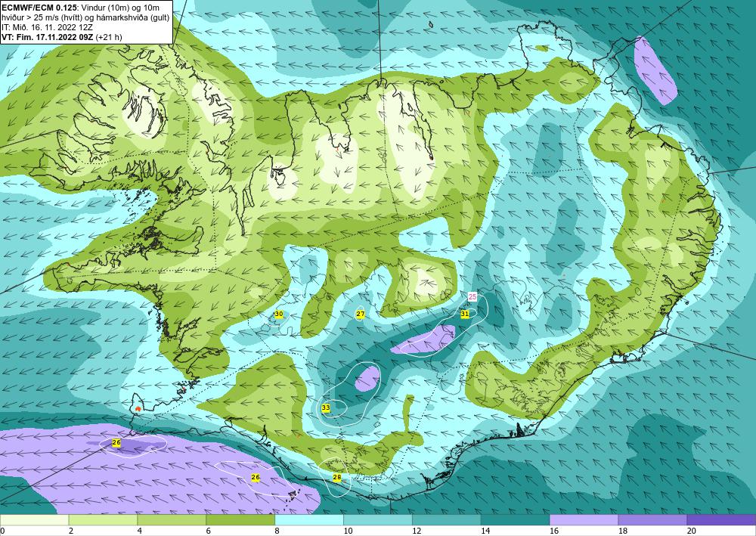
Task: Click the 18–20 m/s medium purple swatch
Action: tap(652, 520)
